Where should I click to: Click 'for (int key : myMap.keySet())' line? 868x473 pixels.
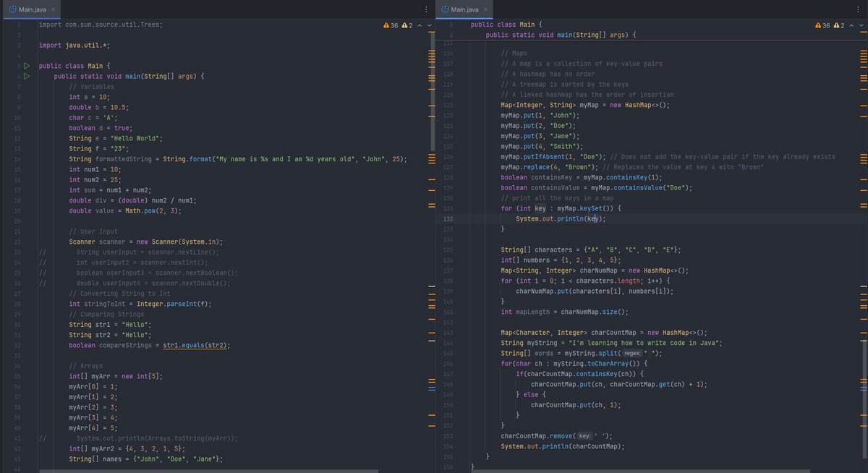561,208
